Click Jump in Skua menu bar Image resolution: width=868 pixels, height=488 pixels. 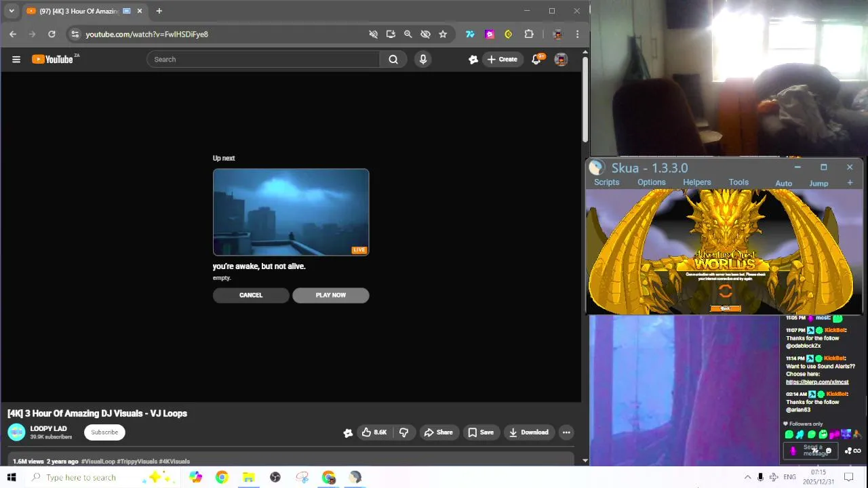pos(818,184)
